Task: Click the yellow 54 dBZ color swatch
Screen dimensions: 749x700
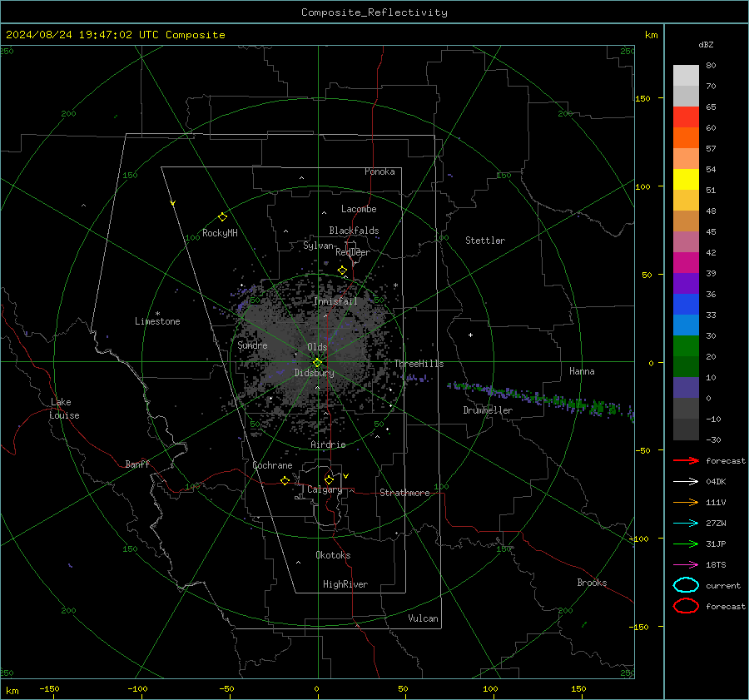Action: pos(686,179)
